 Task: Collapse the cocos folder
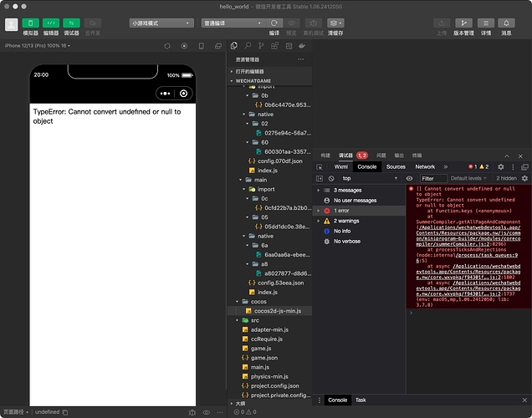pos(270,302)
